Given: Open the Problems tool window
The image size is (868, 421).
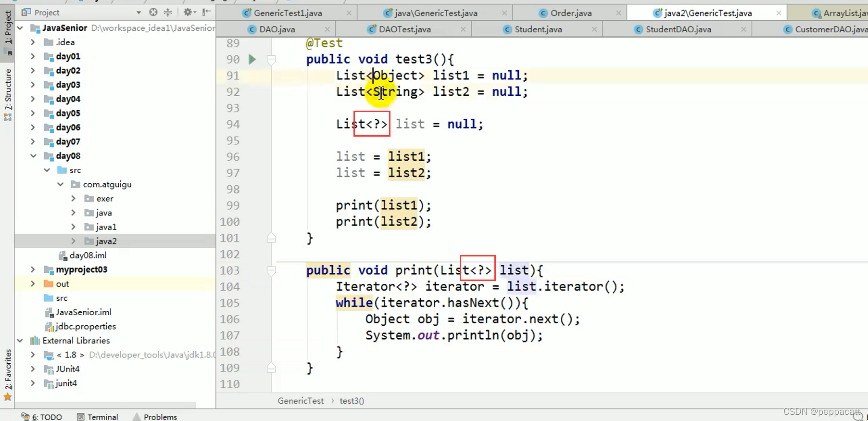Looking at the screenshot, I should tap(155, 417).
